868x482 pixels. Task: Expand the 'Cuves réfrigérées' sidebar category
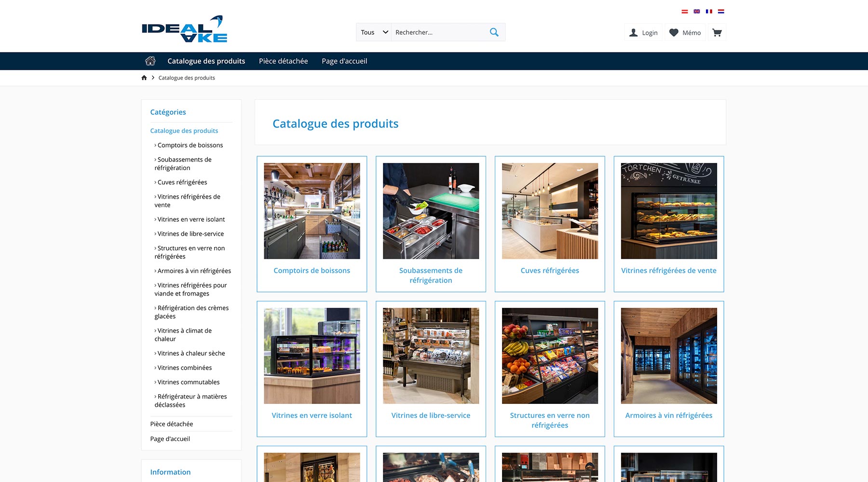click(x=182, y=182)
